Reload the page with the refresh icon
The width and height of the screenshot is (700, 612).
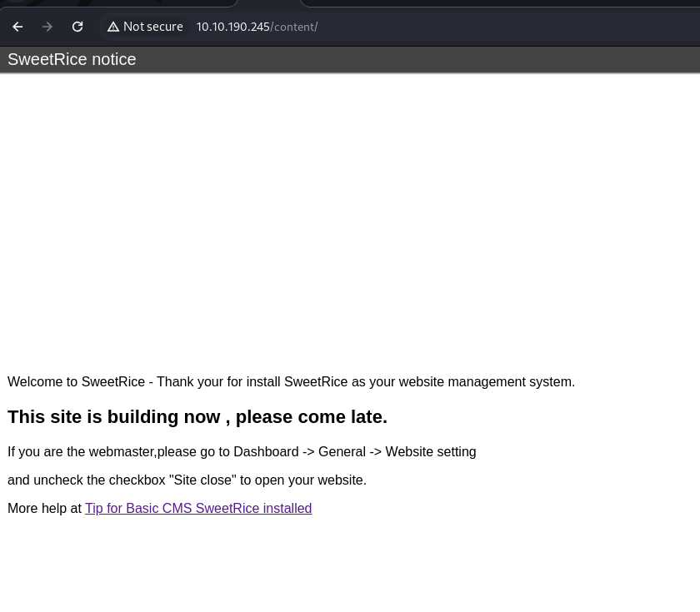point(77,27)
